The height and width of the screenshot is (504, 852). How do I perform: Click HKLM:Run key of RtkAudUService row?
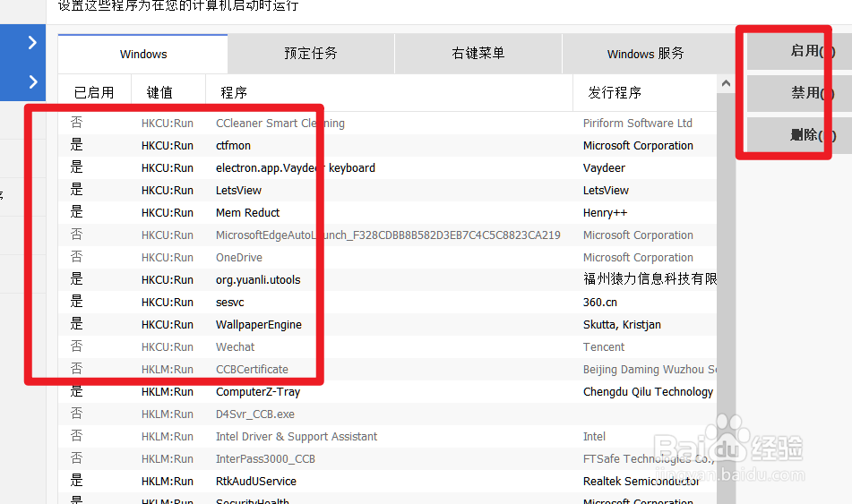(168, 482)
